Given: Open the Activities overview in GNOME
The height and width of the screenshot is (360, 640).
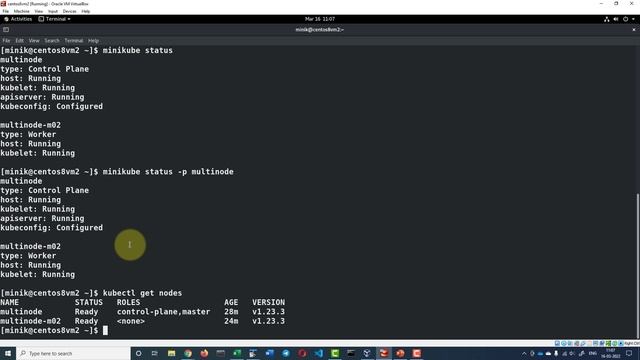Looking at the screenshot, I should pyautogui.click(x=18, y=19).
